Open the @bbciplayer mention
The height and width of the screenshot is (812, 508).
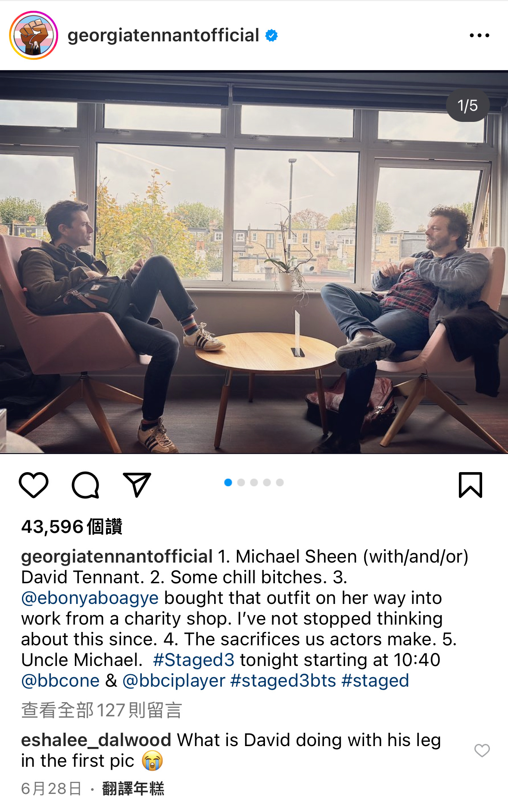pyautogui.click(x=174, y=681)
